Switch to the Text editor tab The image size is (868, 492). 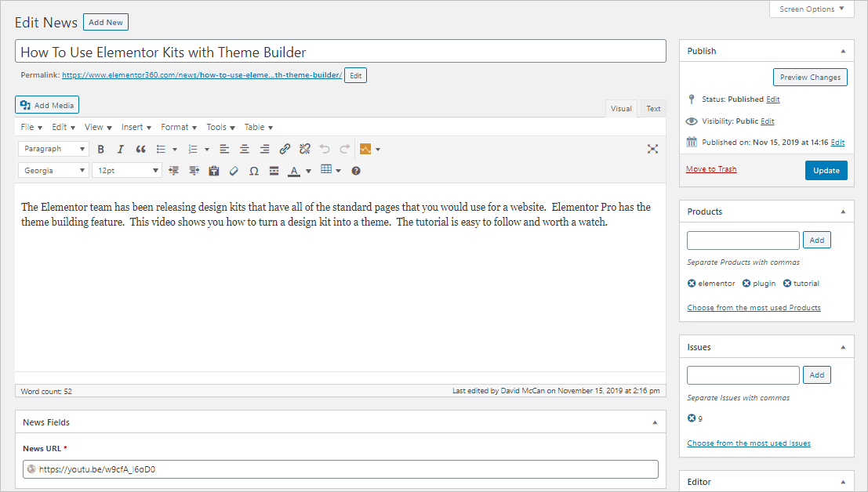pos(653,109)
